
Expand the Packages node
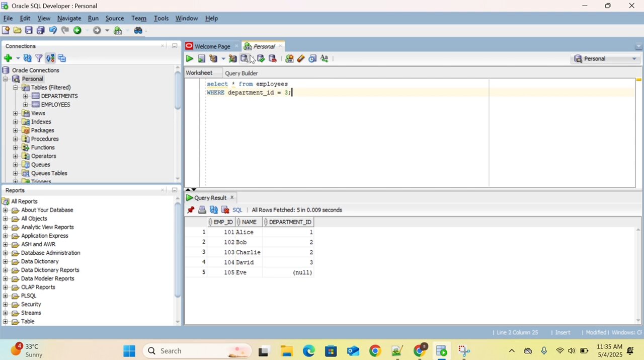[15, 130]
